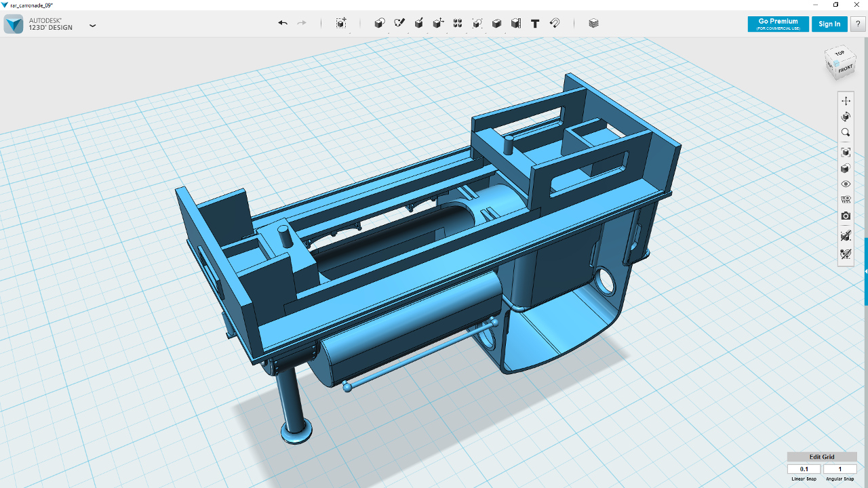Take a screenshot with the camera icon
868x488 pixels.
click(x=846, y=216)
